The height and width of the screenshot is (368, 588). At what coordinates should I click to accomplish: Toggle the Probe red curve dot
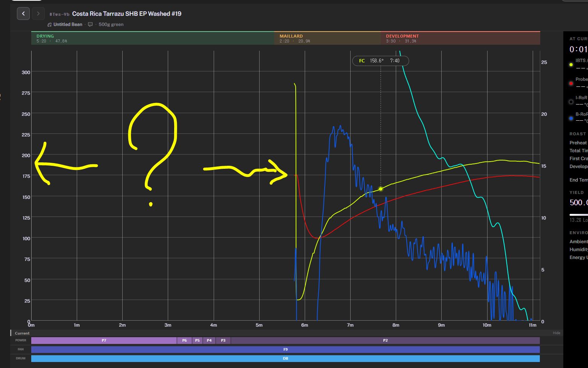coord(571,83)
